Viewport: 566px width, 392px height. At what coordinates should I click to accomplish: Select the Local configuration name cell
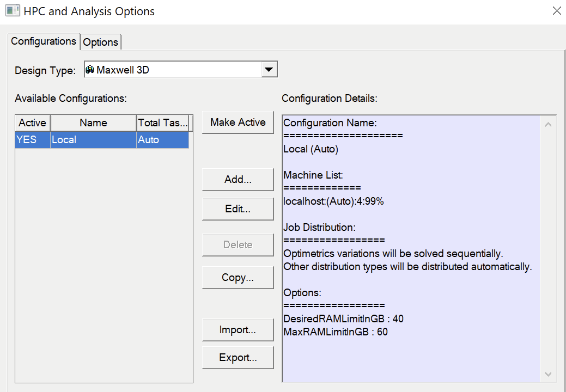coord(94,139)
